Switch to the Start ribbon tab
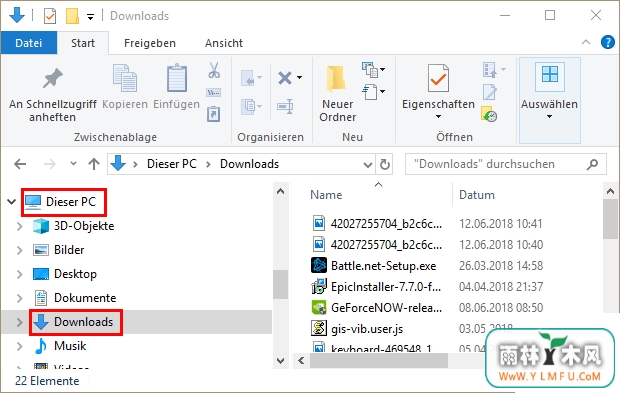 point(83,43)
